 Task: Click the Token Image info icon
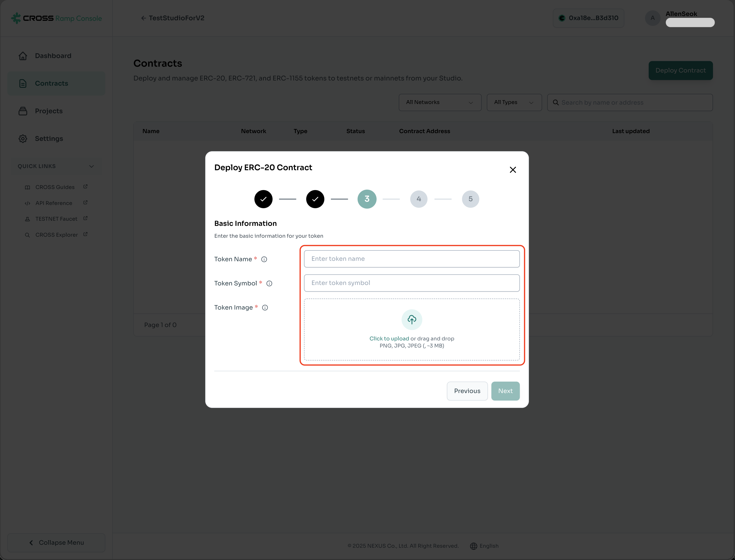coord(265,308)
